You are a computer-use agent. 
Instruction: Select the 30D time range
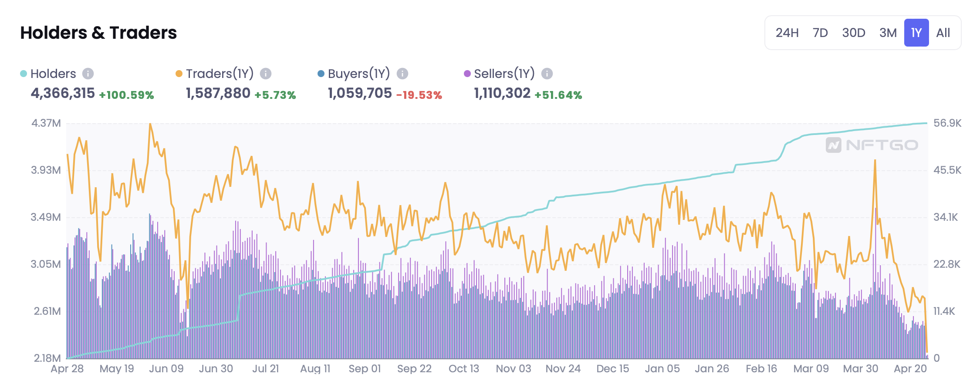pyautogui.click(x=854, y=33)
